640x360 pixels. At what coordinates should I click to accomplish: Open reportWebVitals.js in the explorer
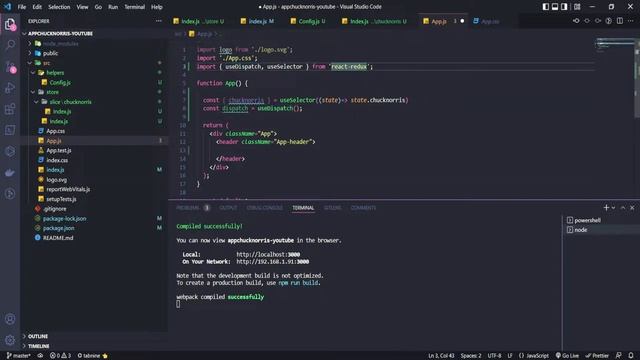[x=68, y=189]
